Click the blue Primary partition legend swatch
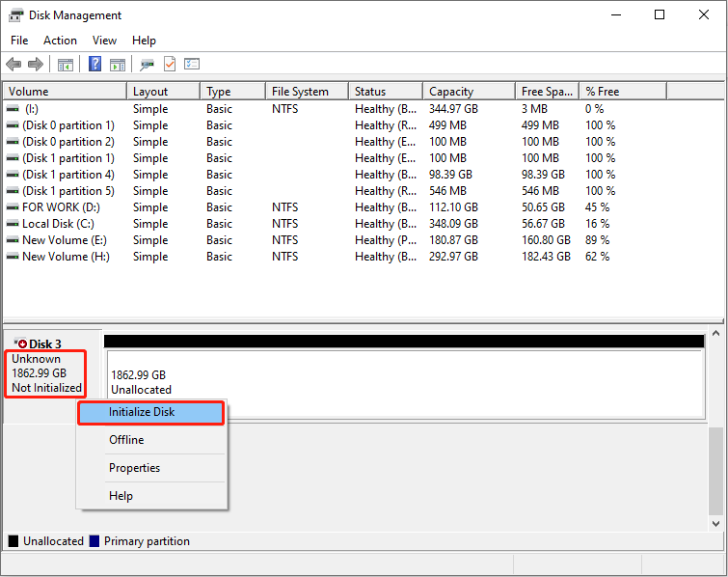 tap(94, 541)
